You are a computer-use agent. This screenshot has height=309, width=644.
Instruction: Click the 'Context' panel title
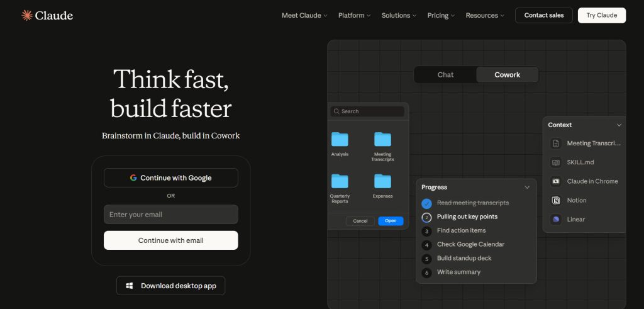(x=560, y=125)
